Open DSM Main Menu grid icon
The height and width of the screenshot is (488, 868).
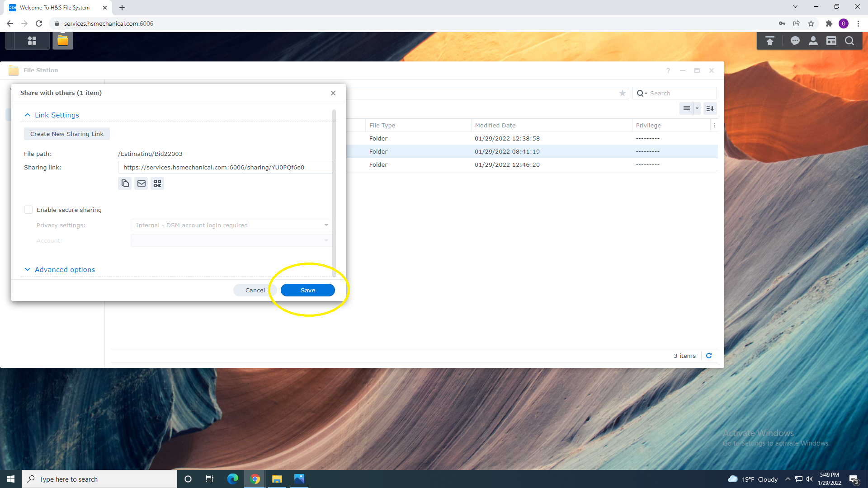(32, 41)
